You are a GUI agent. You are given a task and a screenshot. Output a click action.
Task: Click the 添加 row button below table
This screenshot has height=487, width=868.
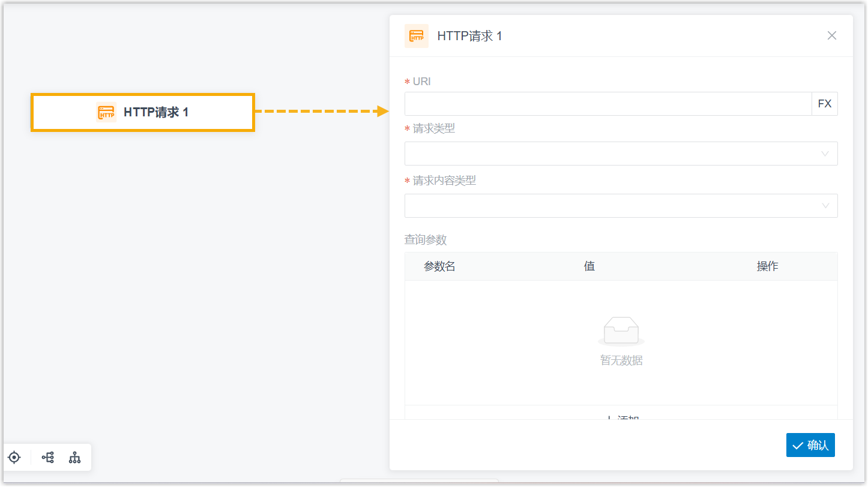pyautogui.click(x=621, y=416)
